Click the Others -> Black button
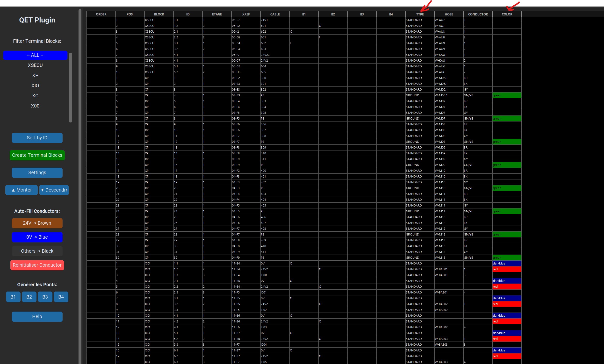This screenshot has width=604, height=364. click(x=37, y=251)
